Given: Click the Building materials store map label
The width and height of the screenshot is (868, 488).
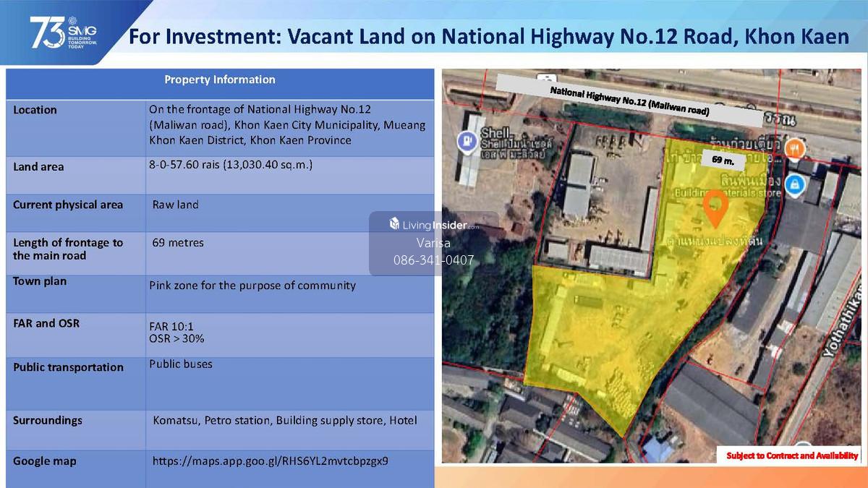Looking at the screenshot, I should point(715,194).
